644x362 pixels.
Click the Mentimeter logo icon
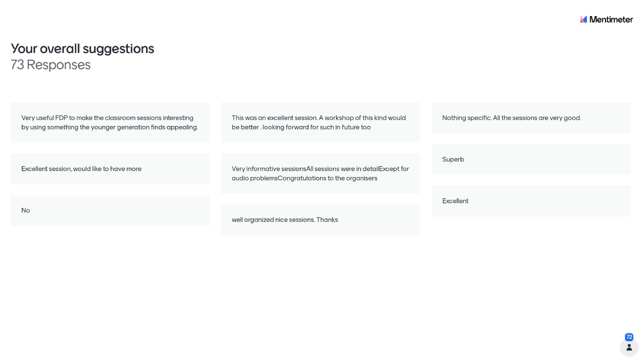point(583,19)
